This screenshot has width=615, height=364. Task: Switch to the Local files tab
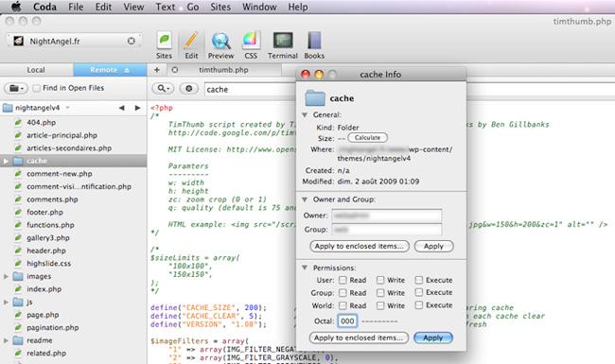36,70
